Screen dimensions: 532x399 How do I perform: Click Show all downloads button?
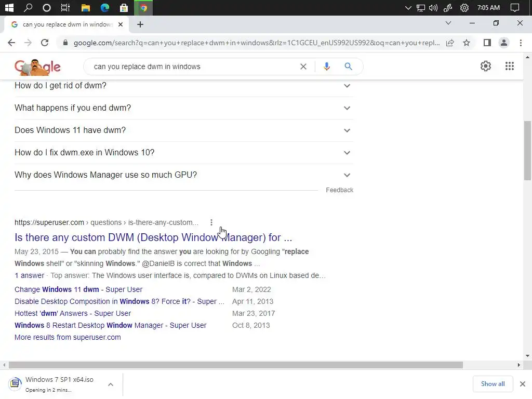pos(493,384)
